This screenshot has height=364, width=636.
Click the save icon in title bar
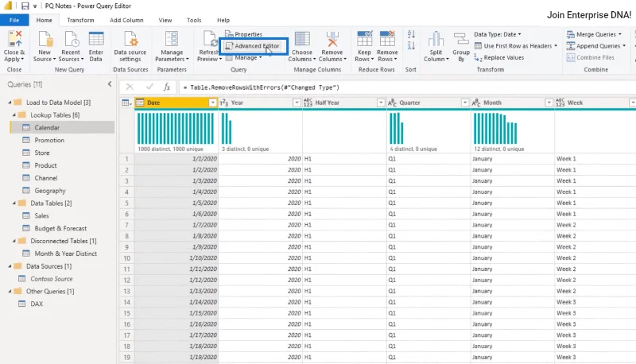pos(25,6)
